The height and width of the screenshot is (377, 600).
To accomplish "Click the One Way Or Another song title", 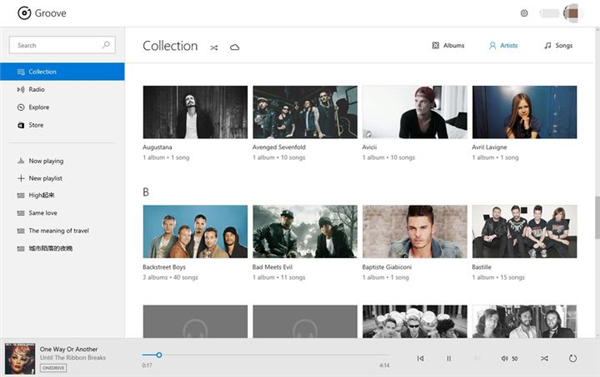I will tap(69, 349).
